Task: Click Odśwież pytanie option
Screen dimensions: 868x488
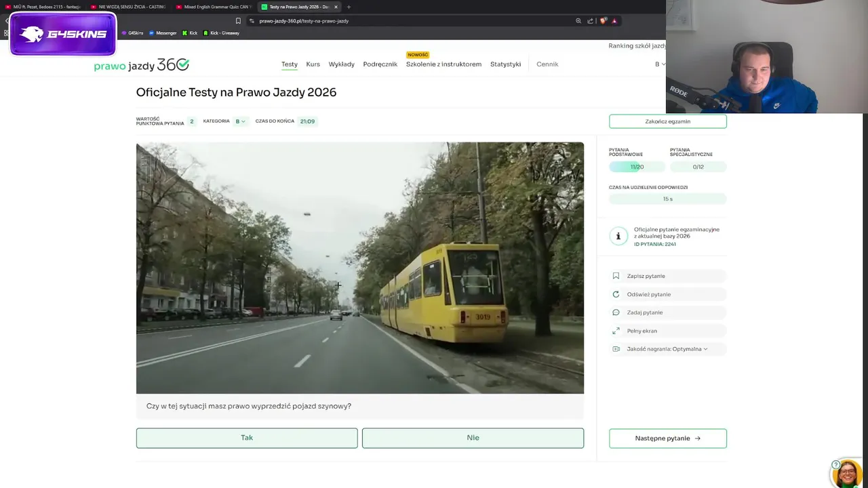Action: click(668, 294)
